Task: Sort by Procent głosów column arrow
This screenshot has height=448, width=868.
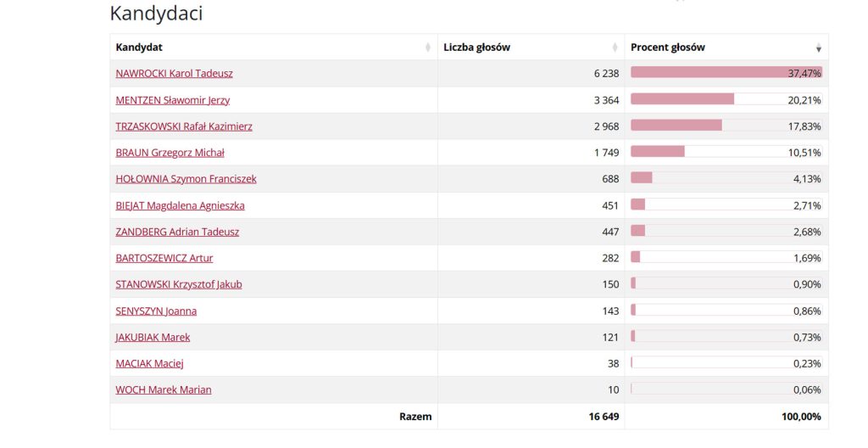Action: [818, 48]
